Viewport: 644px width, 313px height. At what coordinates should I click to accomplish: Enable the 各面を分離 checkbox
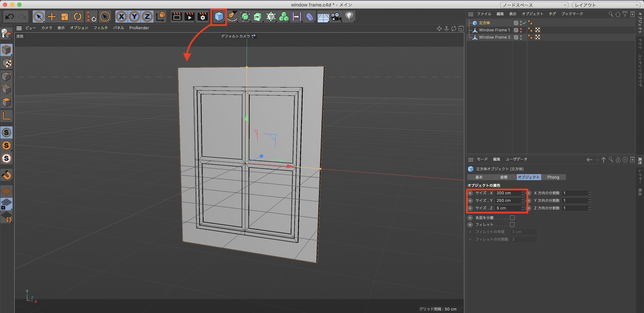[512, 218]
